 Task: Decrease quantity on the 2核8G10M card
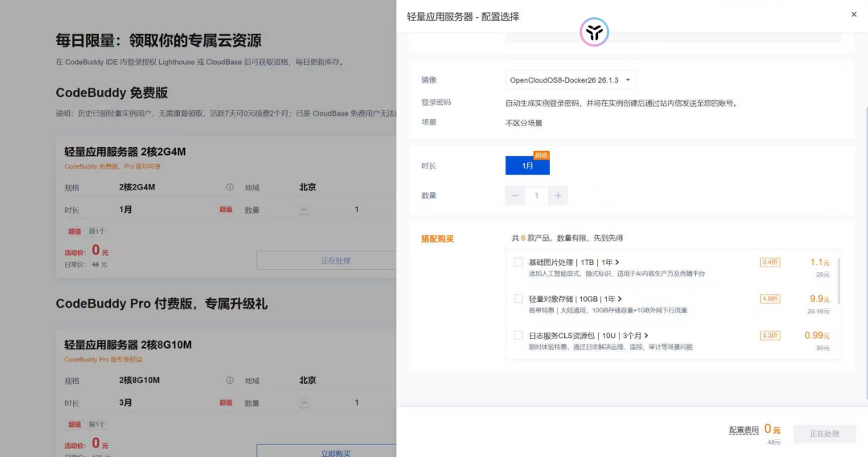[305, 402]
